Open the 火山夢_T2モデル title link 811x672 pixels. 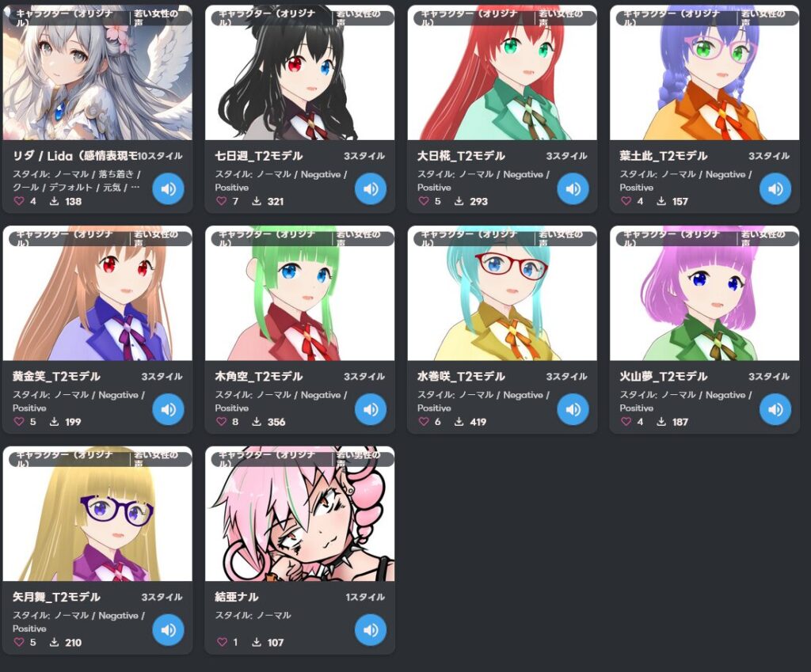click(x=663, y=376)
